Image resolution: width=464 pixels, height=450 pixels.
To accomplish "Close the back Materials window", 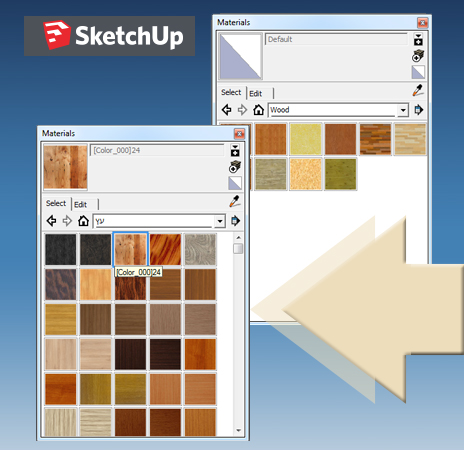I will [x=423, y=23].
